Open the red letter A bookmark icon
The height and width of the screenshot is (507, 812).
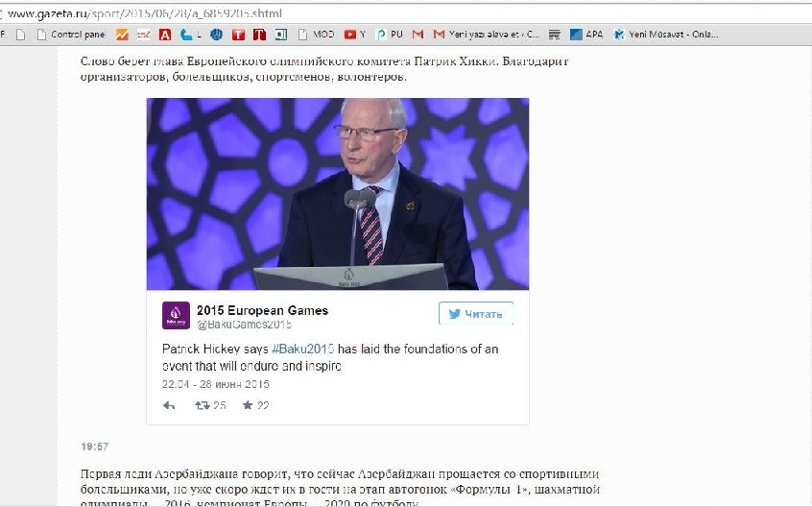(x=165, y=35)
